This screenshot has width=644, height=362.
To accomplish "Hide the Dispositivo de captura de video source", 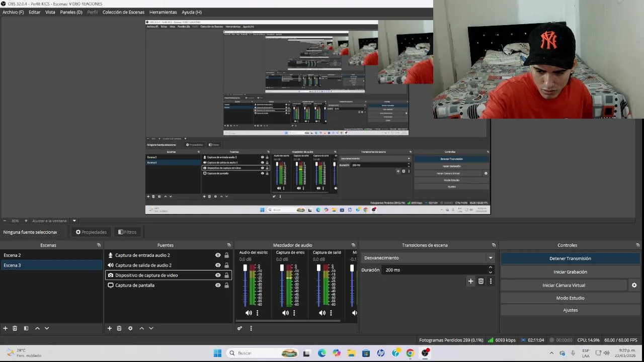I will (218, 276).
